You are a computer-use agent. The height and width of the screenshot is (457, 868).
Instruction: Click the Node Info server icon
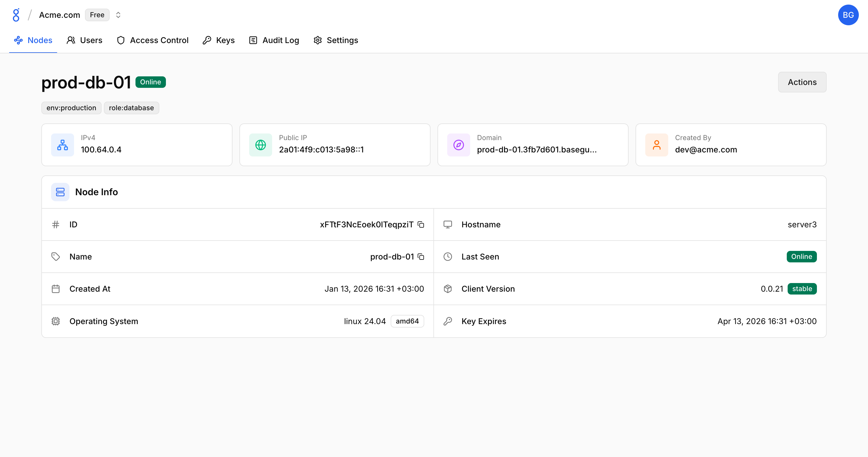[60, 192]
